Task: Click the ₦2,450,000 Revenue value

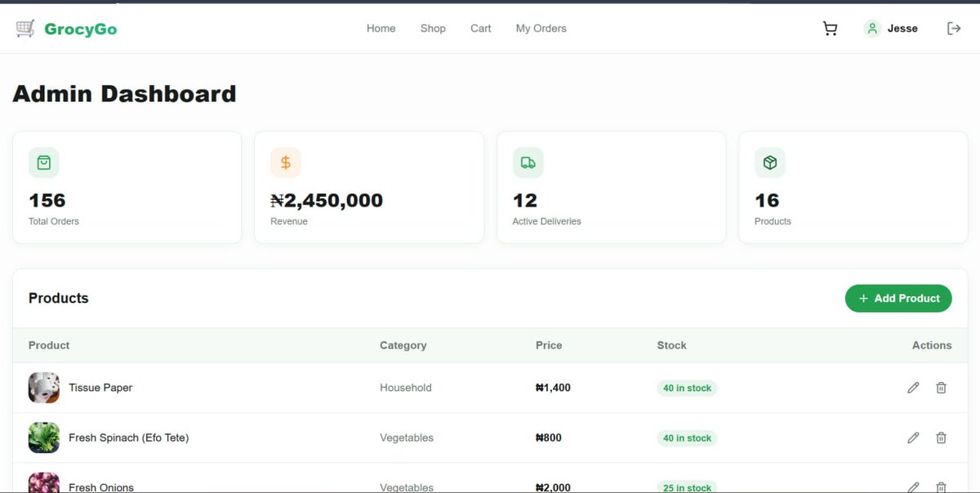Action: pyautogui.click(x=327, y=200)
